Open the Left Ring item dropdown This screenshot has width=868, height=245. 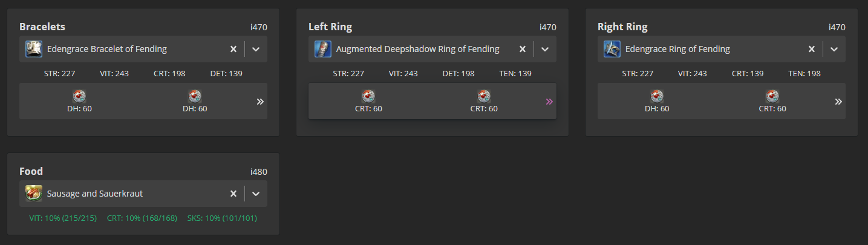tap(545, 49)
